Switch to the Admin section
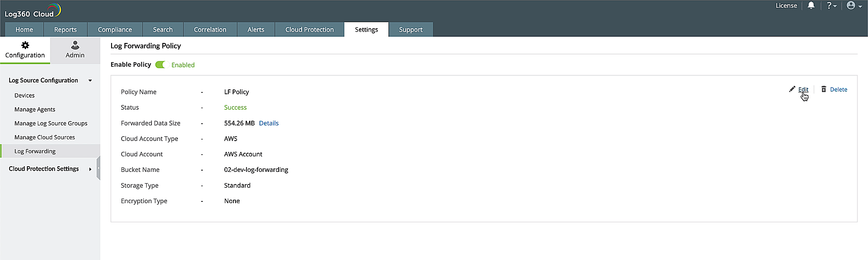 click(75, 50)
